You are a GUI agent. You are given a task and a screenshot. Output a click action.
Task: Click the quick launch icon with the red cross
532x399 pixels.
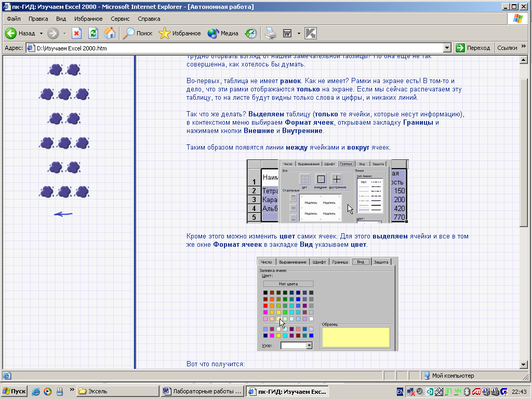59,391
